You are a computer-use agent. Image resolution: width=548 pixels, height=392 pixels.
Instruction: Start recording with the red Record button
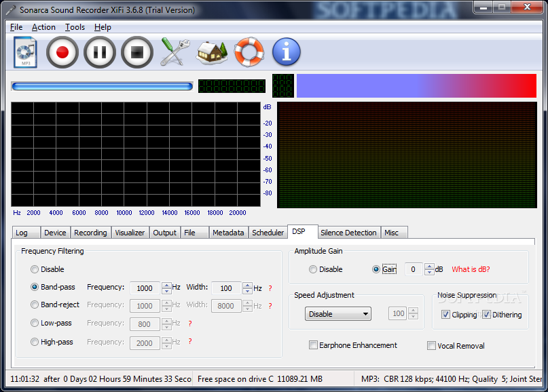pos(62,52)
